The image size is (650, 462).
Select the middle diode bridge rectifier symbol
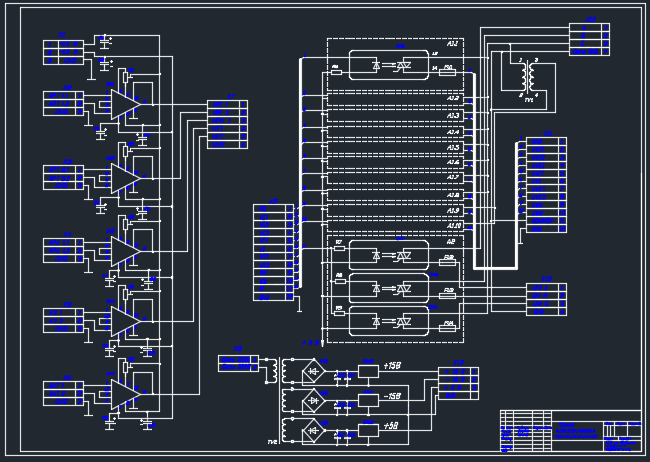314,400
